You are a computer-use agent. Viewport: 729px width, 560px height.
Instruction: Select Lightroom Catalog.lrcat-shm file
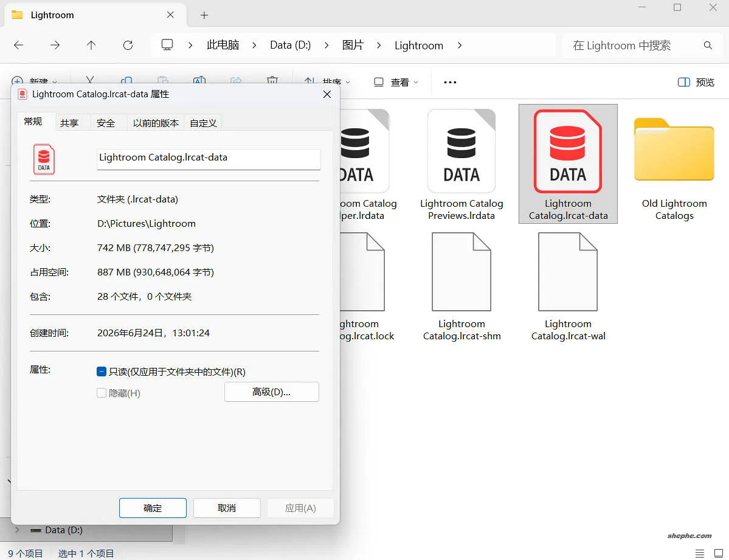coord(461,287)
